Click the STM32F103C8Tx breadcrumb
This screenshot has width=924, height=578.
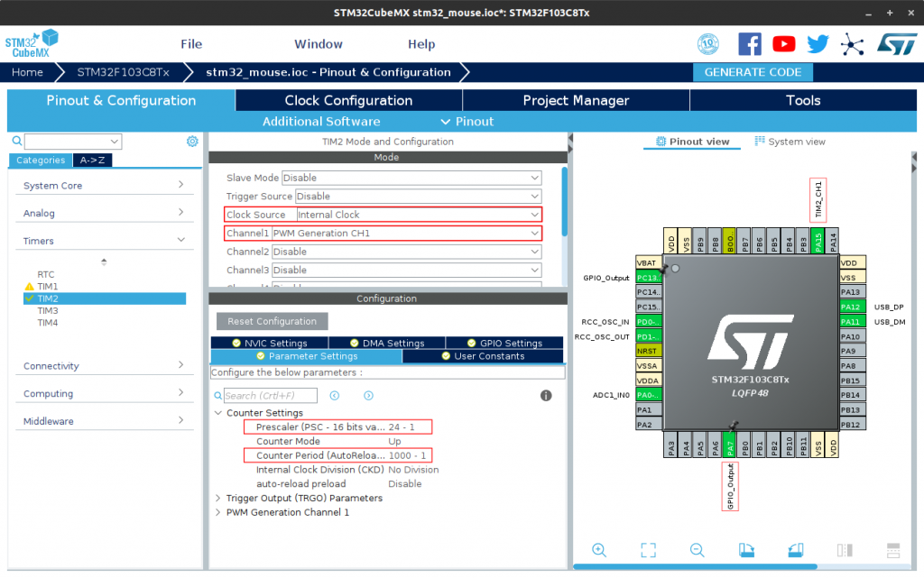(123, 72)
